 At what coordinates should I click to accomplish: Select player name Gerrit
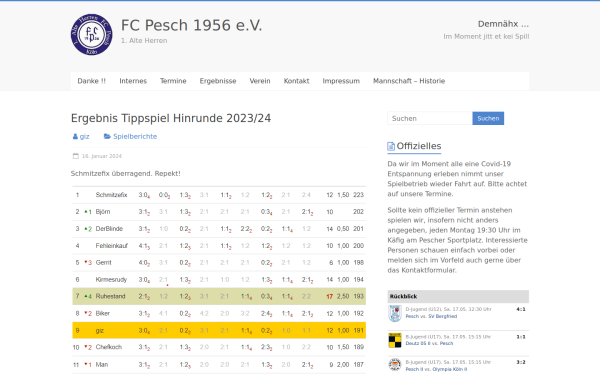[103, 262]
